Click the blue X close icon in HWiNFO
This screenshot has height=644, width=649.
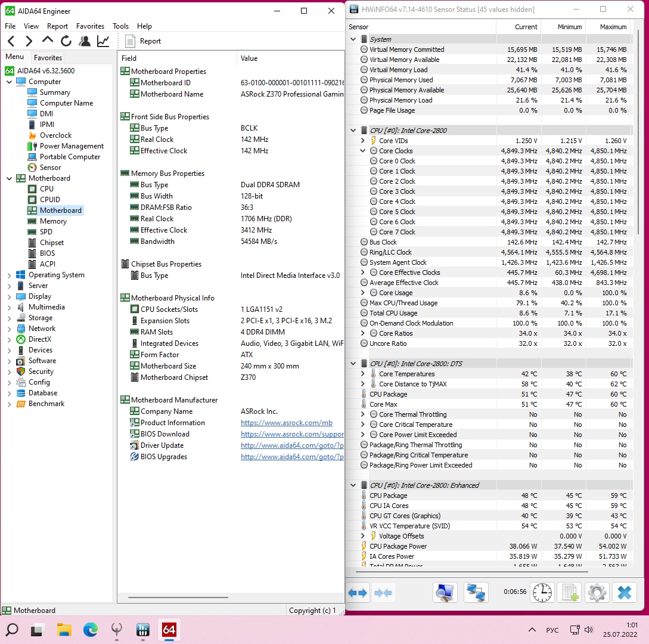click(624, 593)
